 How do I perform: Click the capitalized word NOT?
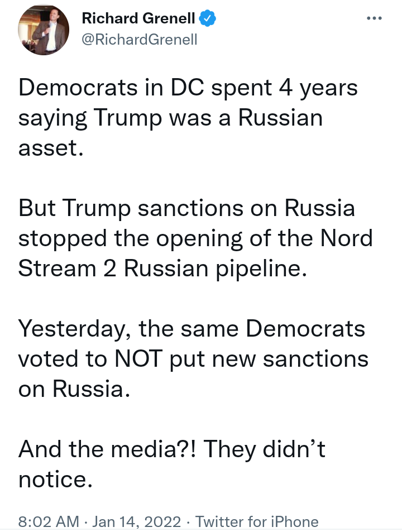pos(138,358)
